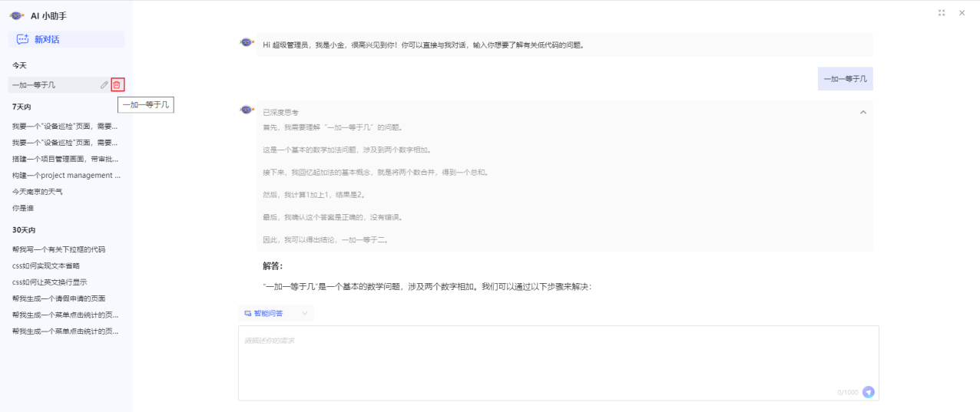Viewport: 980px width, 412px height.
Task: Click reasoning line 最后，我确认这个答案是正确的
Action: pos(333,217)
